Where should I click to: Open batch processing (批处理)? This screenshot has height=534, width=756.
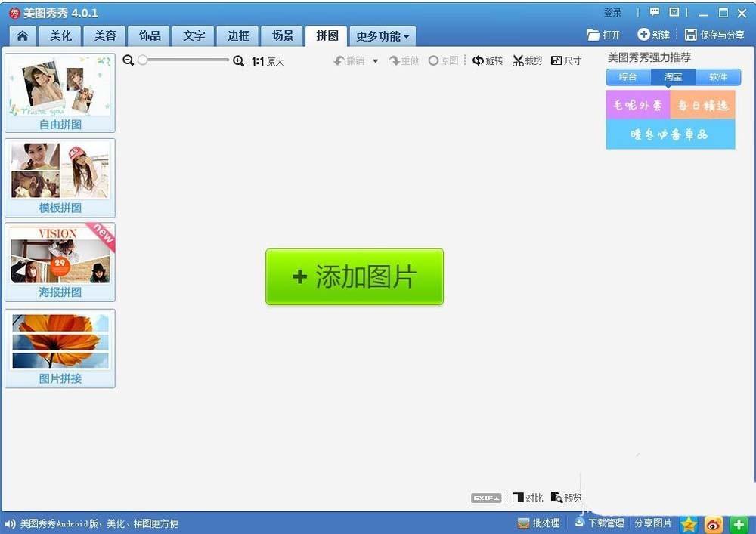click(538, 523)
